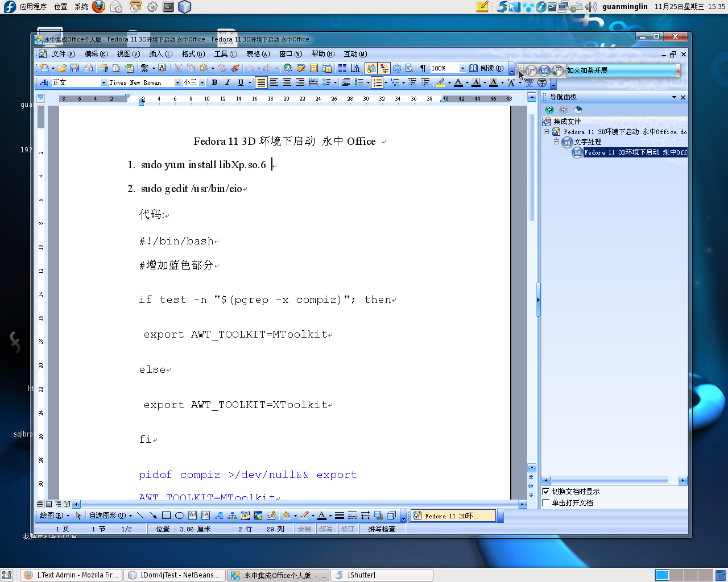The width and height of the screenshot is (728, 582).
Task: Insert a table with the grid icon
Action: 314,68
